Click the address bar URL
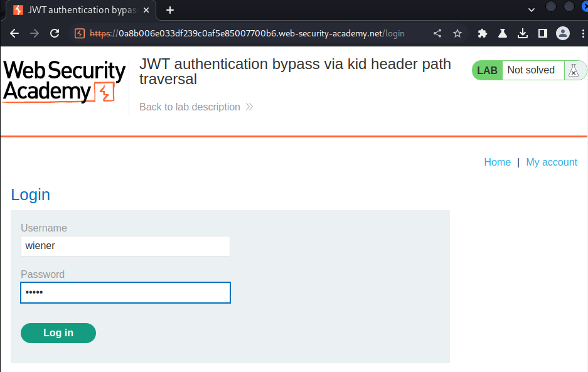The height and width of the screenshot is (372, 588). [x=247, y=33]
